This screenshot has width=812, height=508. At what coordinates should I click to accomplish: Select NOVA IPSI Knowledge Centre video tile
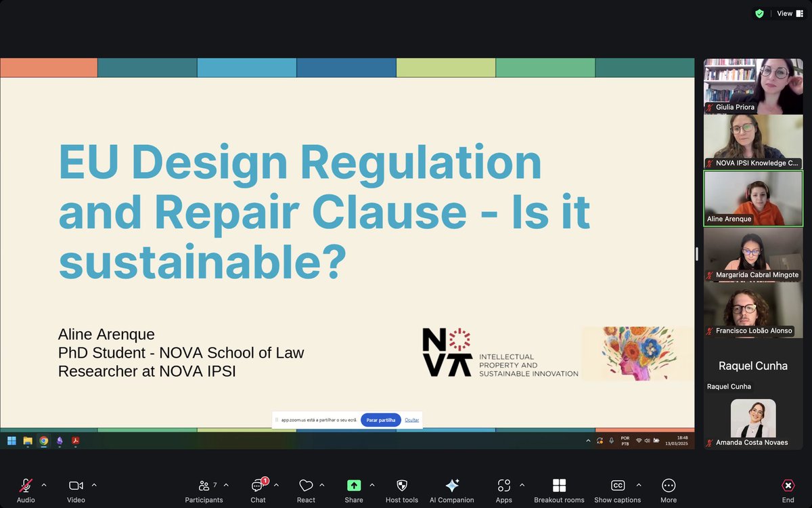click(x=753, y=142)
